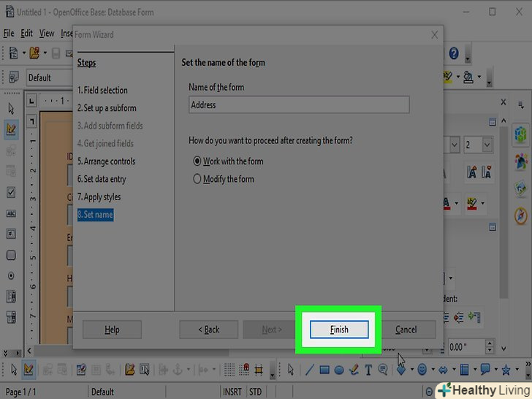Select the Freeform Line tool
The width and height of the screenshot is (532, 399).
[x=354, y=370]
